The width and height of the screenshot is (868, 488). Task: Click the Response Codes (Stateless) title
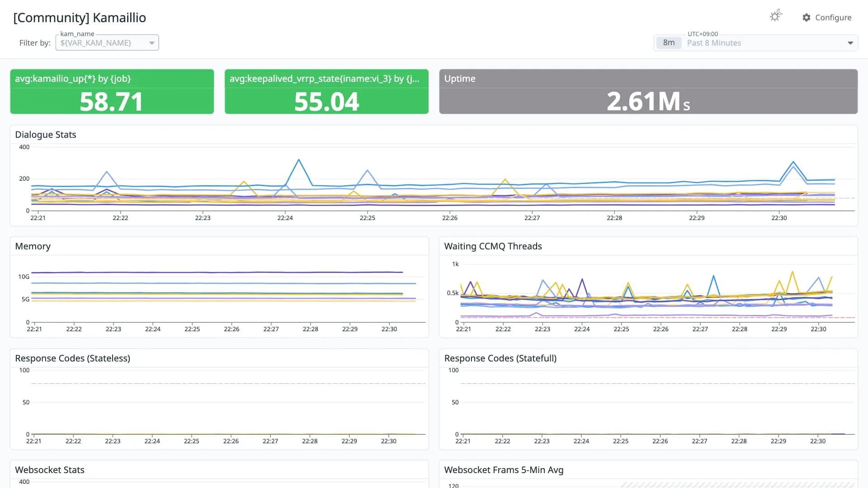point(72,358)
